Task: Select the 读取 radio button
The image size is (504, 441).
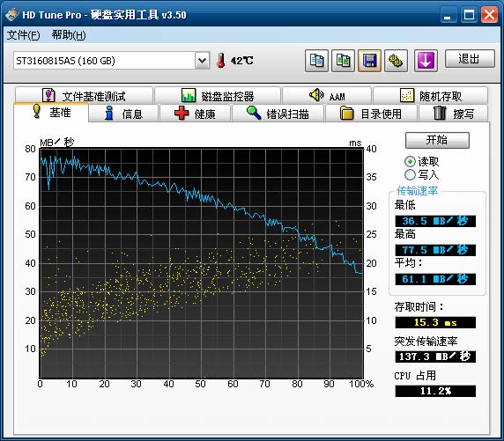Action: point(410,161)
